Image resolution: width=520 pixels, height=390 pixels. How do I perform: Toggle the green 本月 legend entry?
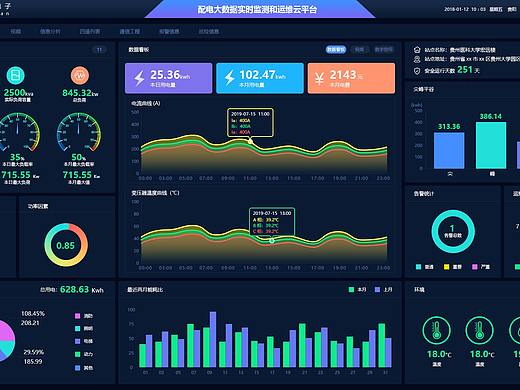pyautogui.click(x=357, y=290)
